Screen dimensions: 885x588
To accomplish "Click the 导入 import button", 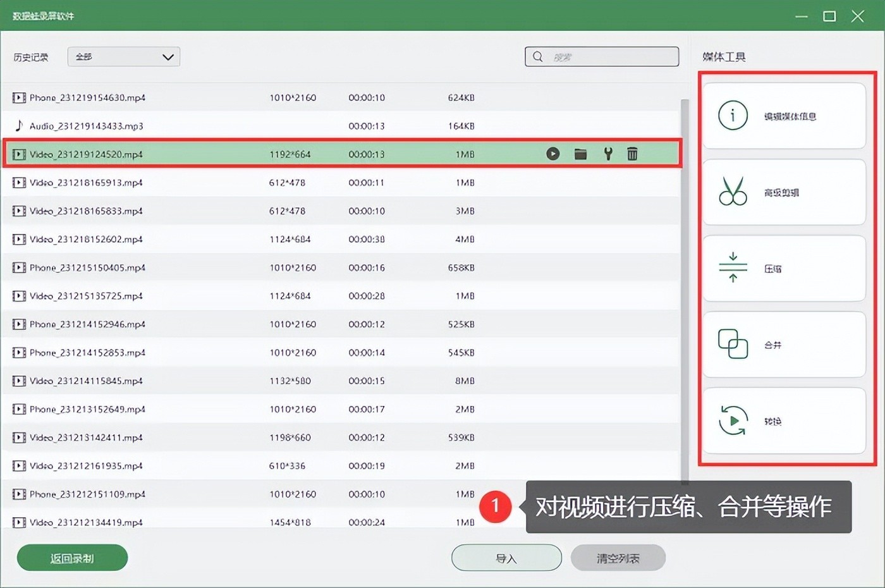I will click(x=506, y=558).
